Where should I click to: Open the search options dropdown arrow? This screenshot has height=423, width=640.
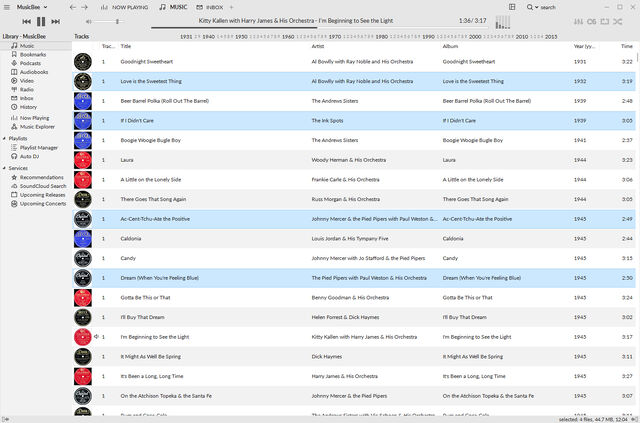coord(537,7)
